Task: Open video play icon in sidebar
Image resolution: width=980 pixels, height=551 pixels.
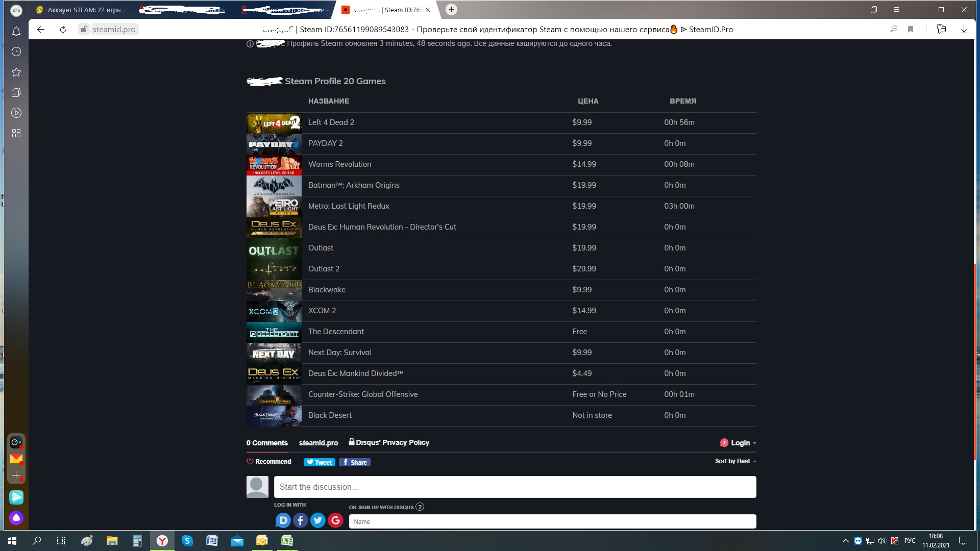Action: [x=16, y=113]
